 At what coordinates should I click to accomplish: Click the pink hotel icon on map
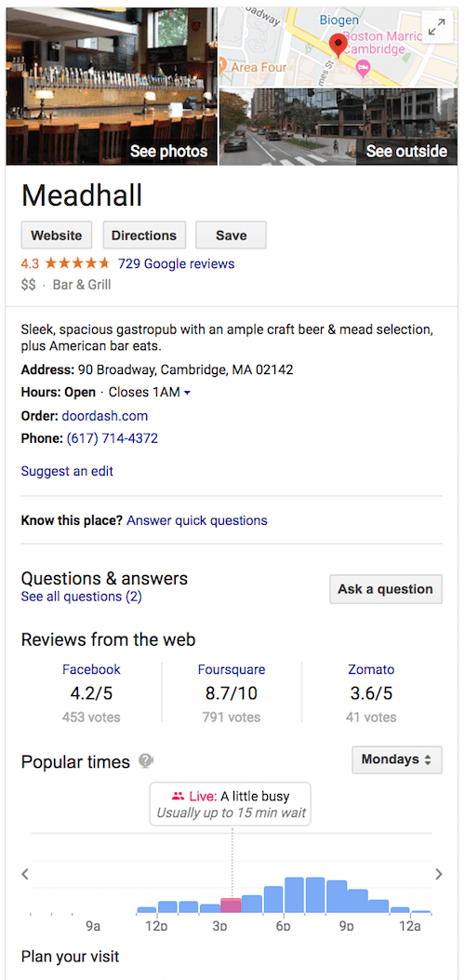[x=363, y=67]
